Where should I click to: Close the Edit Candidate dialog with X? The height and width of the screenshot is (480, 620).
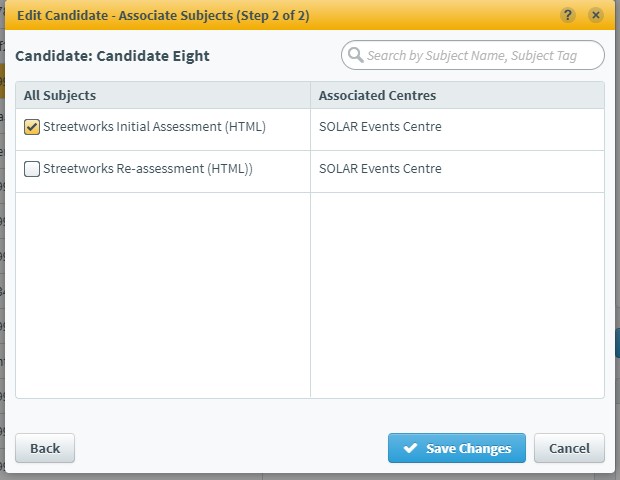coord(595,15)
